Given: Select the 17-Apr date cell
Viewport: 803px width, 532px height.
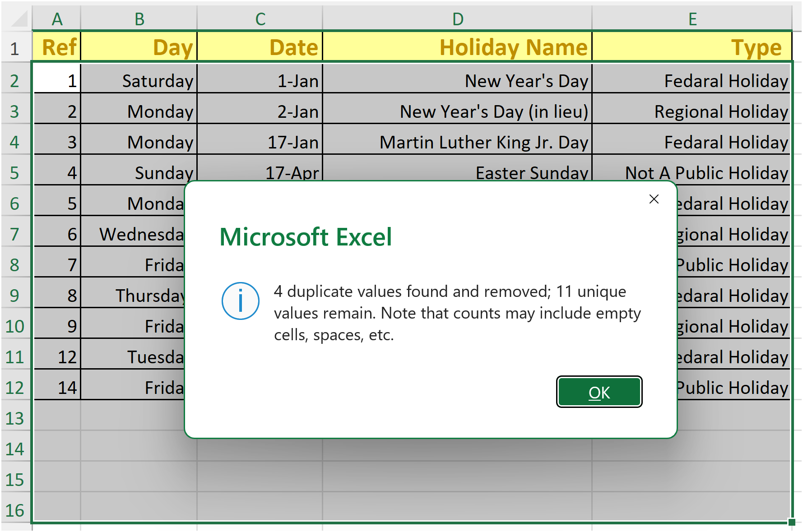Looking at the screenshot, I should (x=260, y=172).
